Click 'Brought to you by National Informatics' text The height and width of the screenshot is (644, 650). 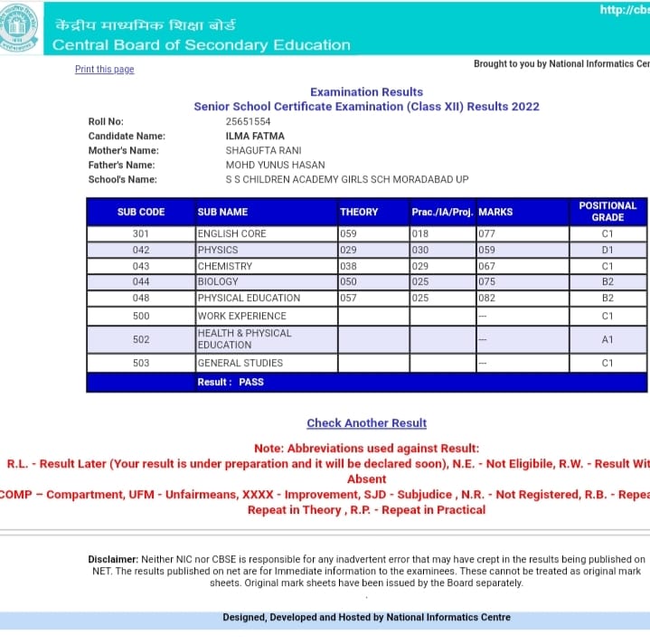coord(561,64)
